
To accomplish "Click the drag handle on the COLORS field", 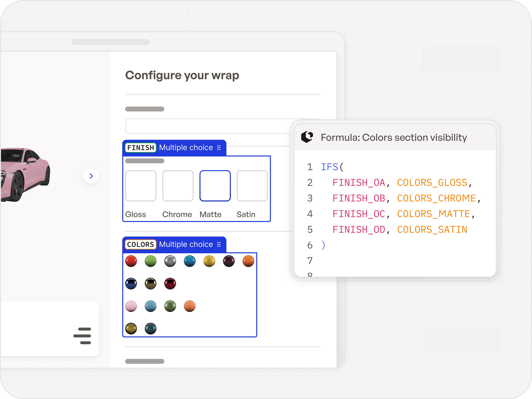I will click(x=219, y=244).
